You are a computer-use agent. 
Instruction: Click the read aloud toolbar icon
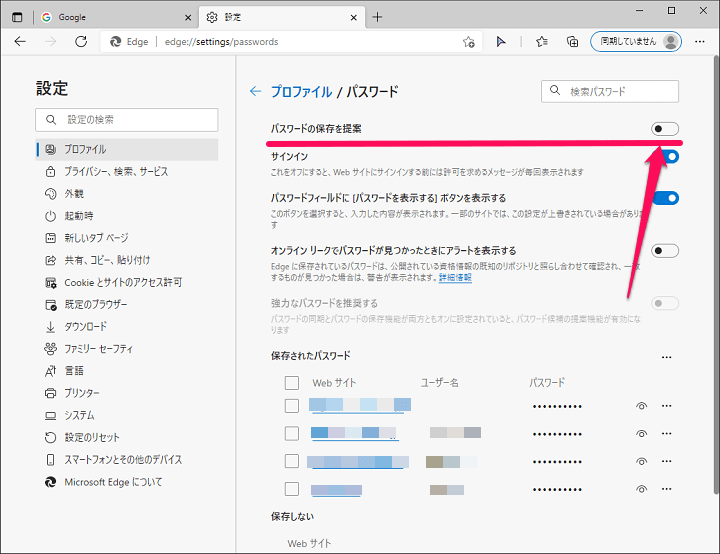[x=501, y=42]
